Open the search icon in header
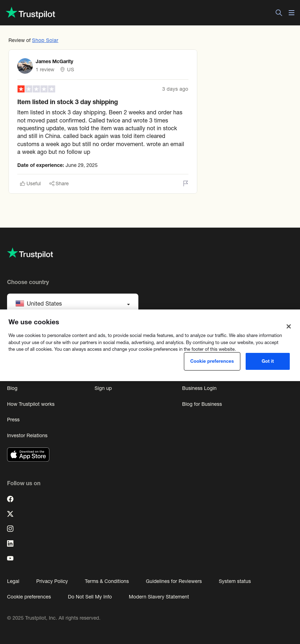This screenshot has height=644, width=300. tap(279, 13)
